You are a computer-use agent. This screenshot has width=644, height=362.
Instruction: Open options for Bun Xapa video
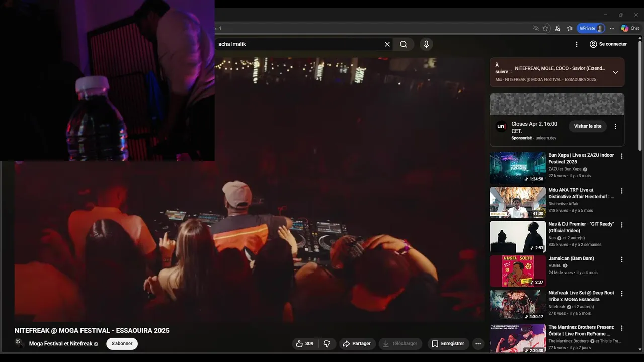click(621, 156)
